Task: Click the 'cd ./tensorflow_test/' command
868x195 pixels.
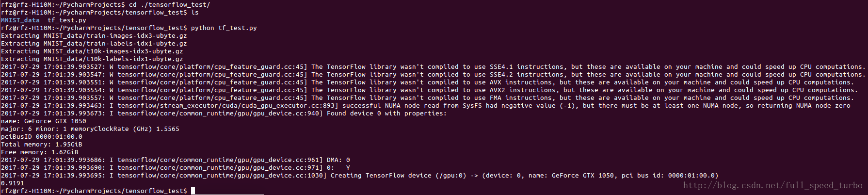Action: click(169, 5)
